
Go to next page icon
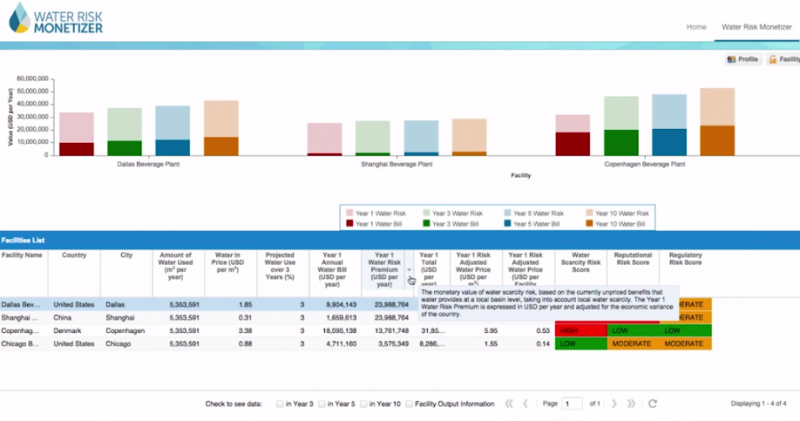click(614, 404)
